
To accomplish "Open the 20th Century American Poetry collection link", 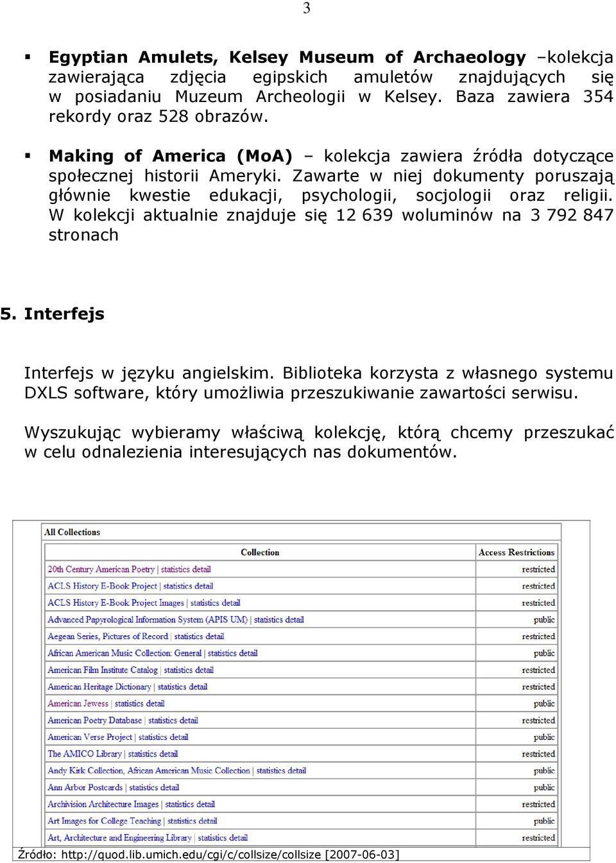I will [x=101, y=569].
